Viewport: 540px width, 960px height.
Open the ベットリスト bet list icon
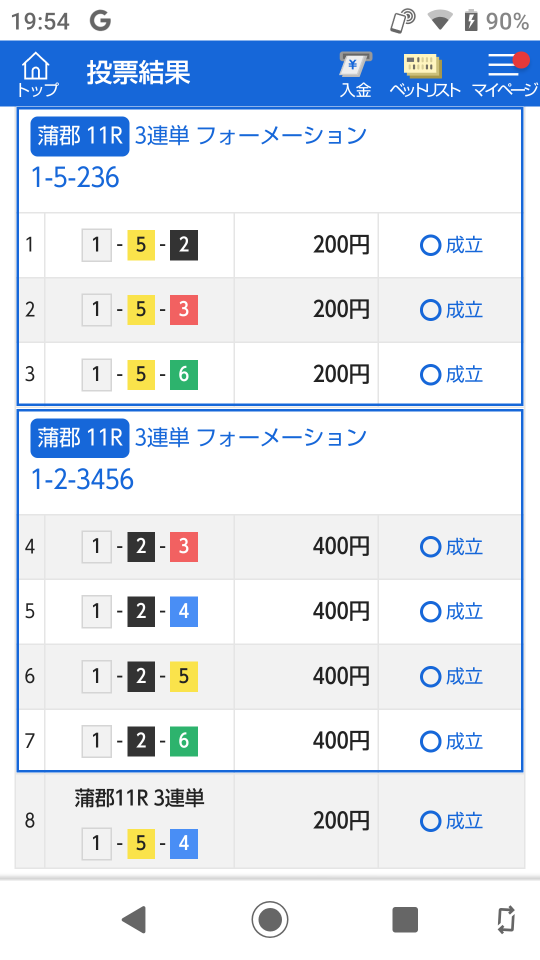[424, 74]
